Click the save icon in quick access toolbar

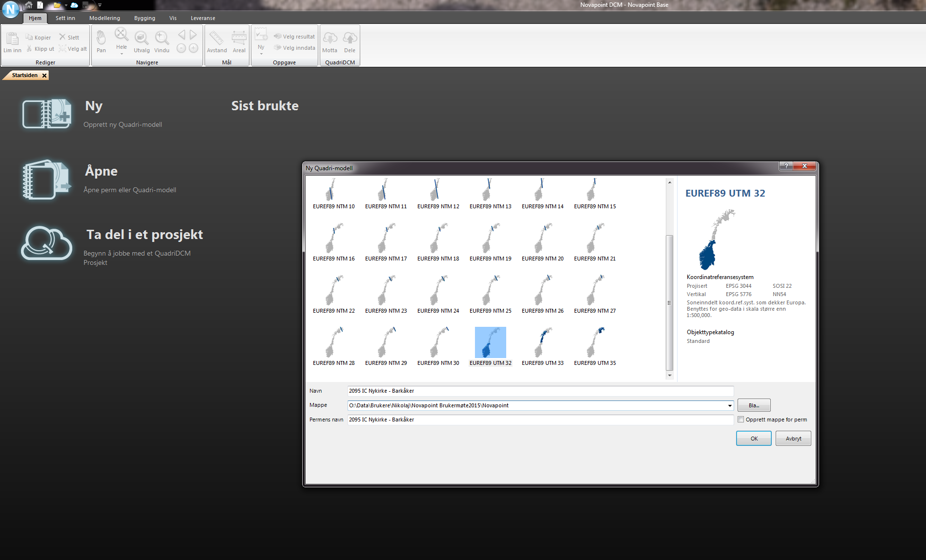(86, 5)
